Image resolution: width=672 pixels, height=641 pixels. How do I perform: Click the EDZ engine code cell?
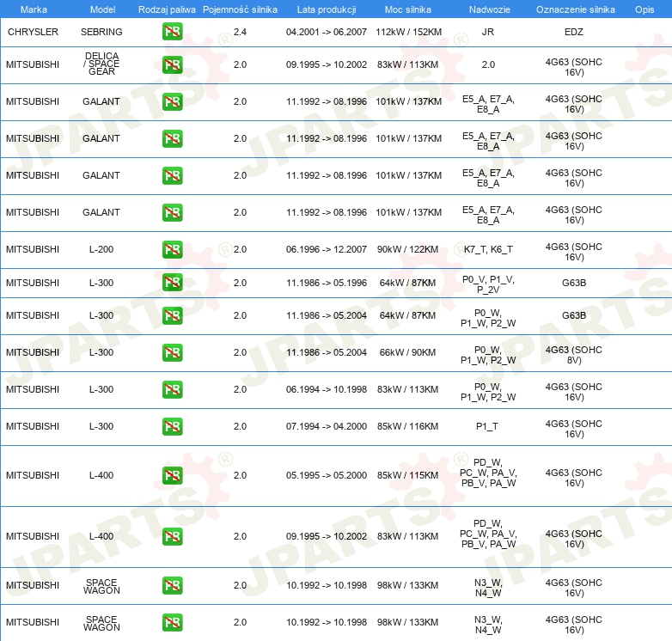[574, 32]
